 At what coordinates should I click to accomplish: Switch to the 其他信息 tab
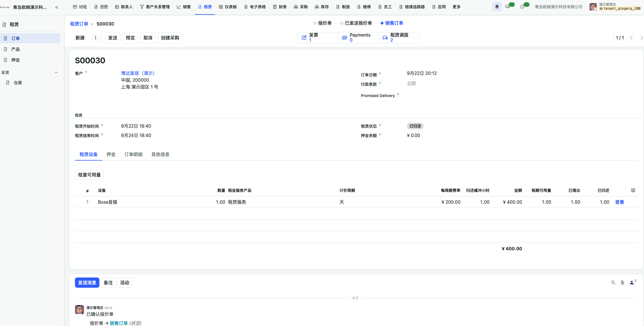click(160, 154)
